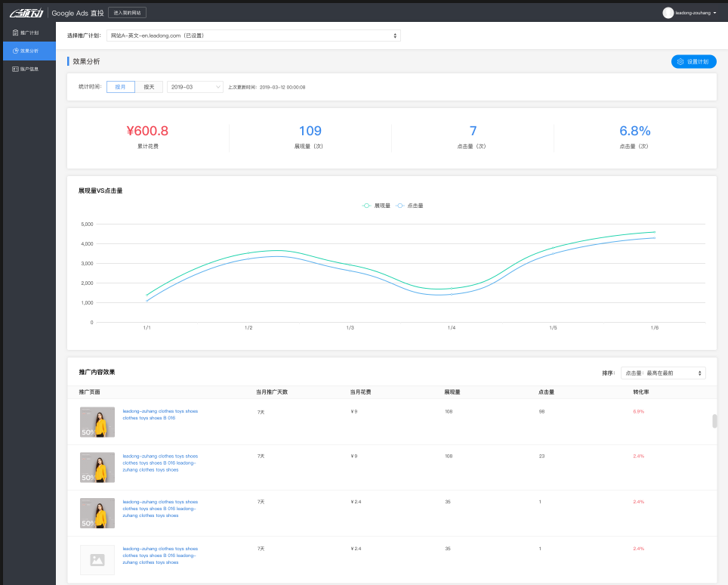Click the first product thumbnail in table

pos(97,422)
